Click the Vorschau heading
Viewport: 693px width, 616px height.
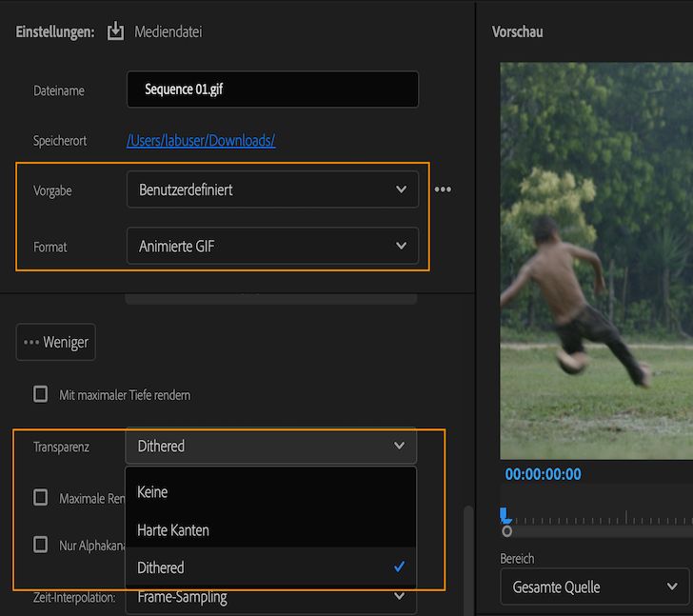tap(518, 31)
